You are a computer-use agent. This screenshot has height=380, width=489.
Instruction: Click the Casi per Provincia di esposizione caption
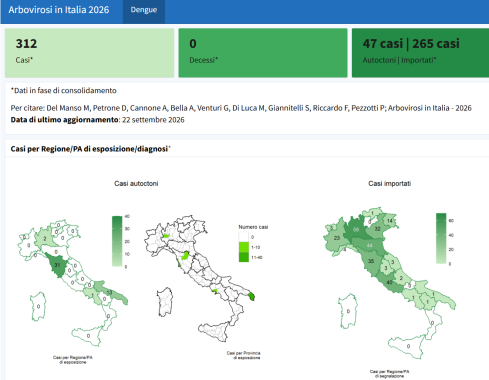click(x=243, y=355)
